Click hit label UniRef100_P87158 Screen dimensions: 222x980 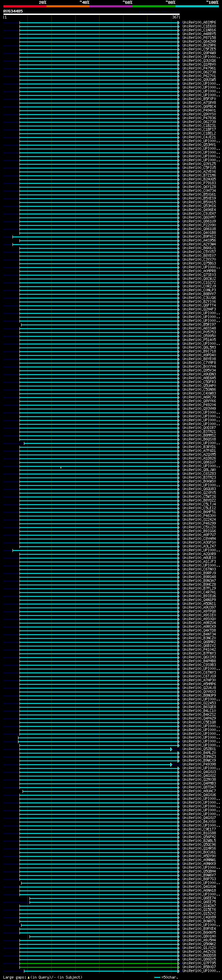coord(199,38)
